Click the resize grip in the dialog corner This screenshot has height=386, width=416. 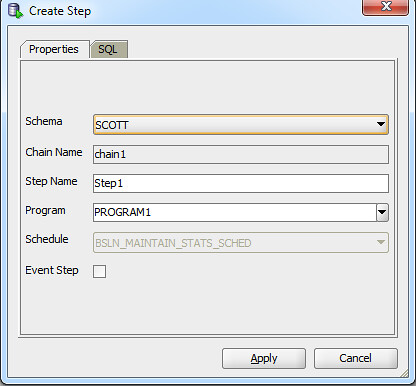404,374
